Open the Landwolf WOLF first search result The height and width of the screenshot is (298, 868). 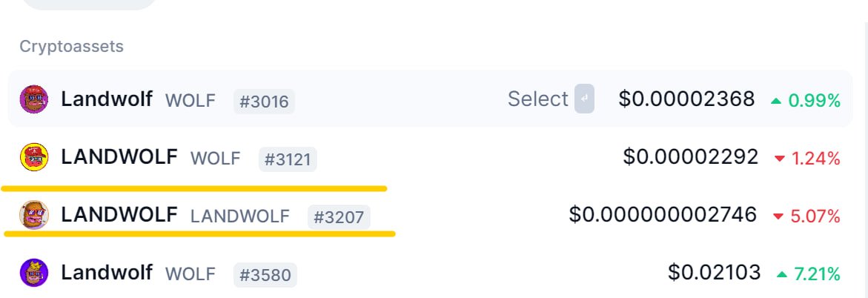click(430, 99)
